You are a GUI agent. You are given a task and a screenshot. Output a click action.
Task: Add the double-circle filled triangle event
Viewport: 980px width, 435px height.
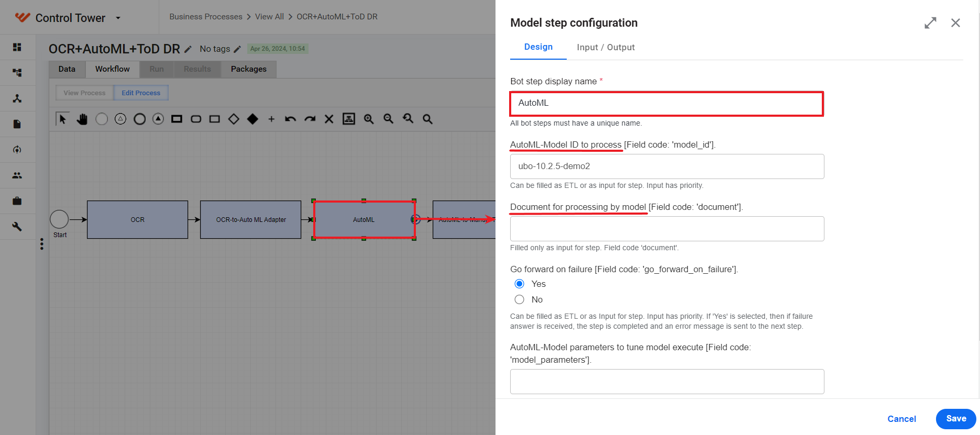(158, 119)
